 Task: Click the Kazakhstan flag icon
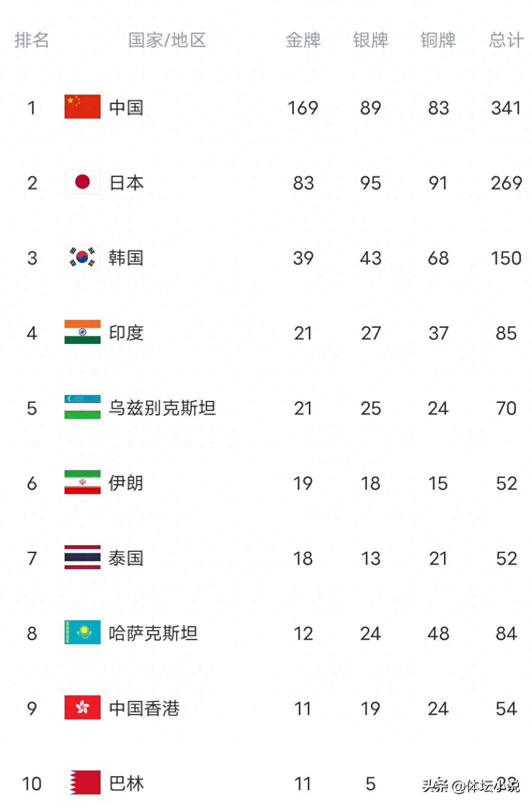click(x=83, y=632)
